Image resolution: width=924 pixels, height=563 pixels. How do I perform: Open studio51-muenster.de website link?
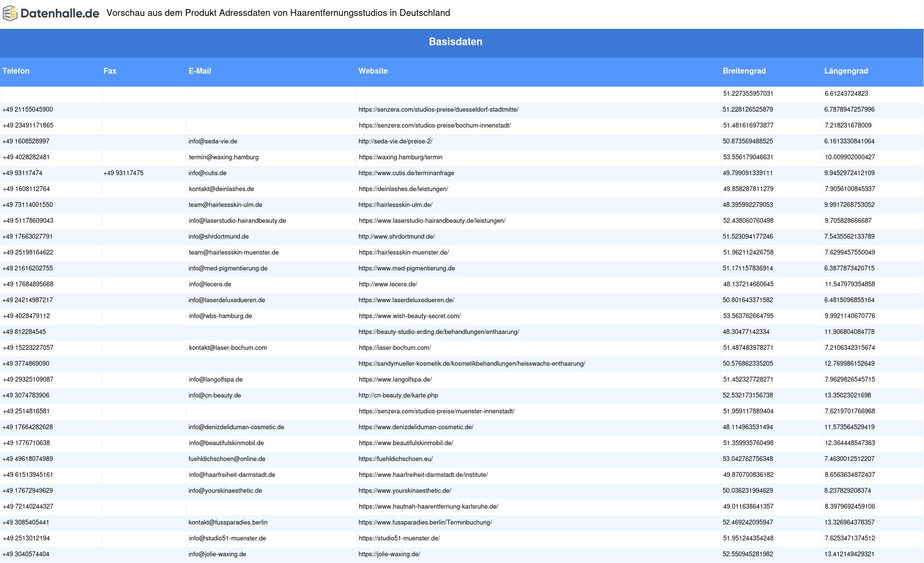(x=399, y=538)
